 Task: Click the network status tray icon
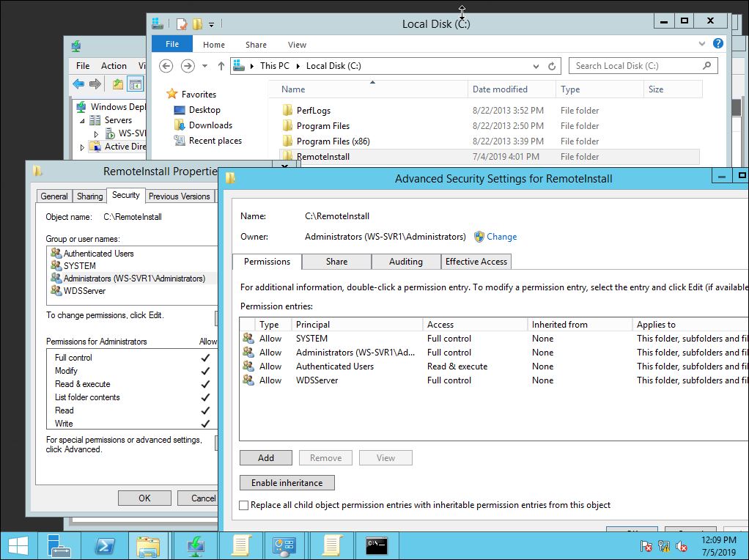tap(663, 545)
